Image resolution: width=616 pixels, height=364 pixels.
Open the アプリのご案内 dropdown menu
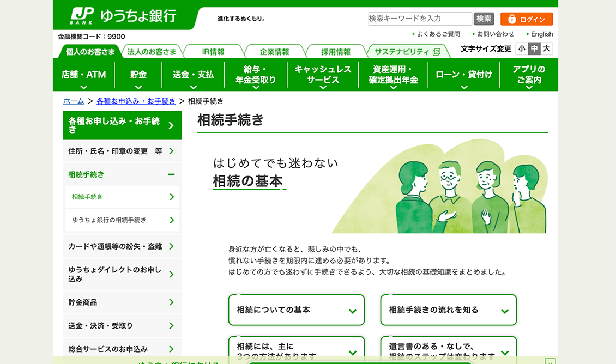529,75
